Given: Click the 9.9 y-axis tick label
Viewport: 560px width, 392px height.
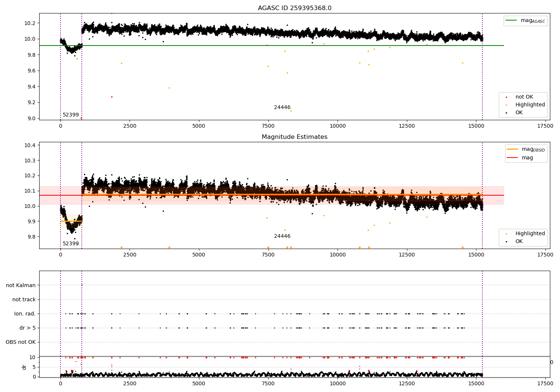Looking at the screenshot, I should [31, 221].
